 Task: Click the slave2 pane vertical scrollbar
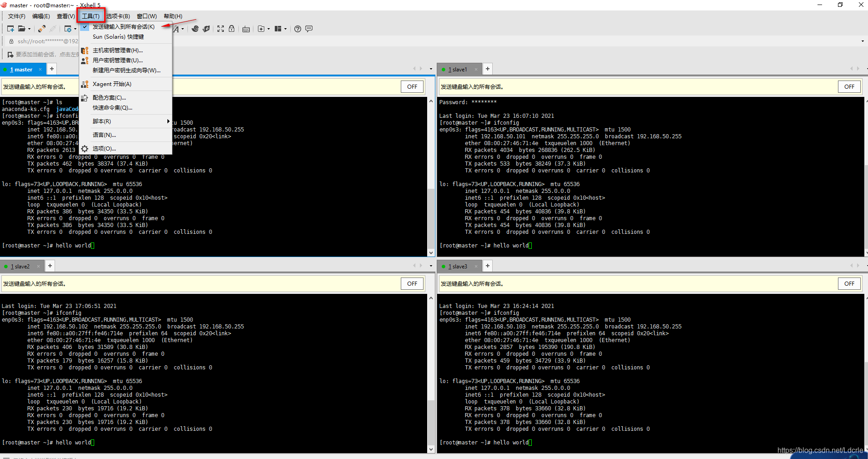tap(431, 373)
